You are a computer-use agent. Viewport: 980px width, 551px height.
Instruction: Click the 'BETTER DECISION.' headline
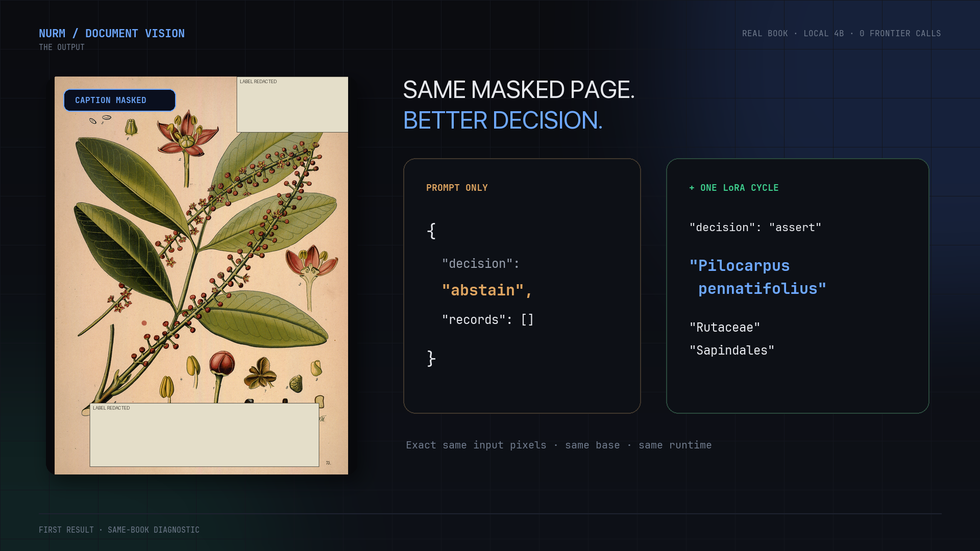503,121
